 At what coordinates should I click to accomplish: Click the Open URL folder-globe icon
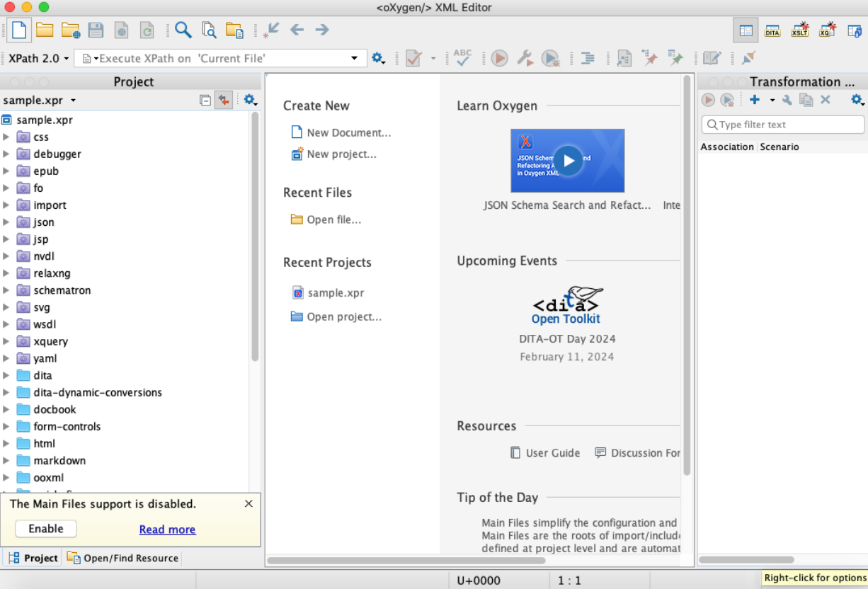click(x=70, y=30)
